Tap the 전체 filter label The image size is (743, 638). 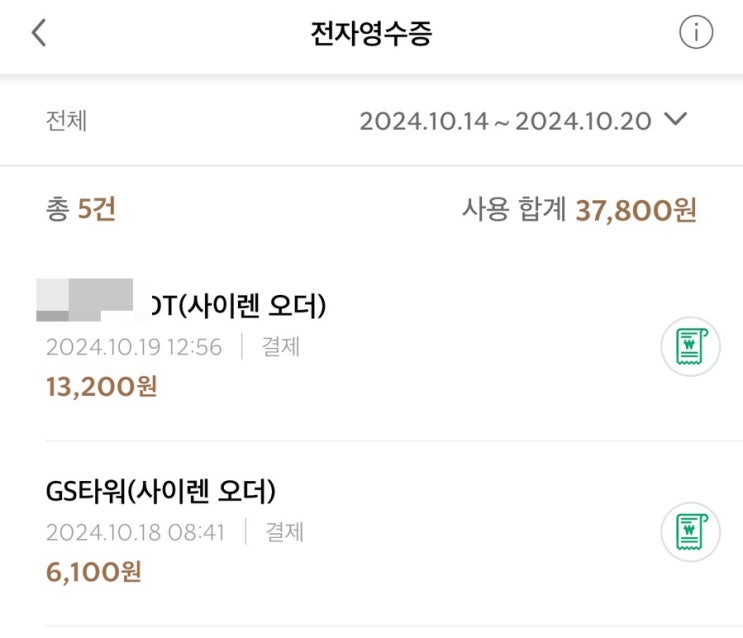(x=66, y=121)
